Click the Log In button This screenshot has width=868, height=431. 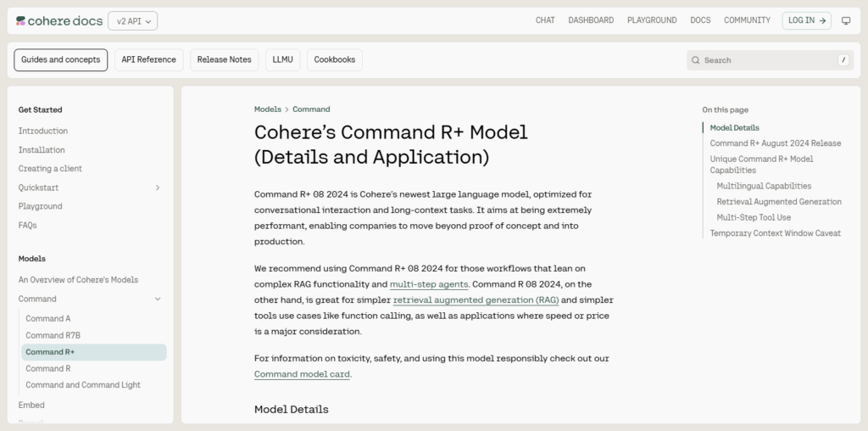(x=807, y=20)
